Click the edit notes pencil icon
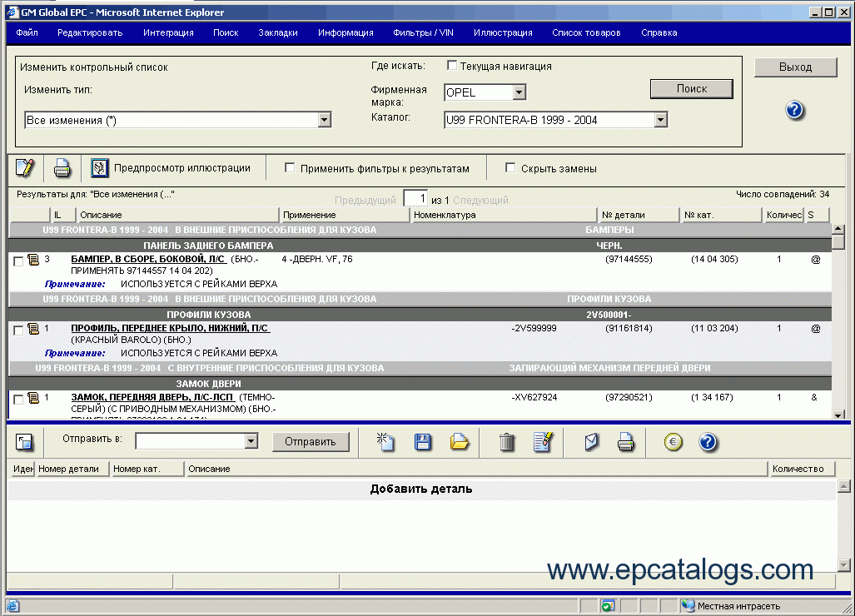The image size is (855, 616). point(24,168)
